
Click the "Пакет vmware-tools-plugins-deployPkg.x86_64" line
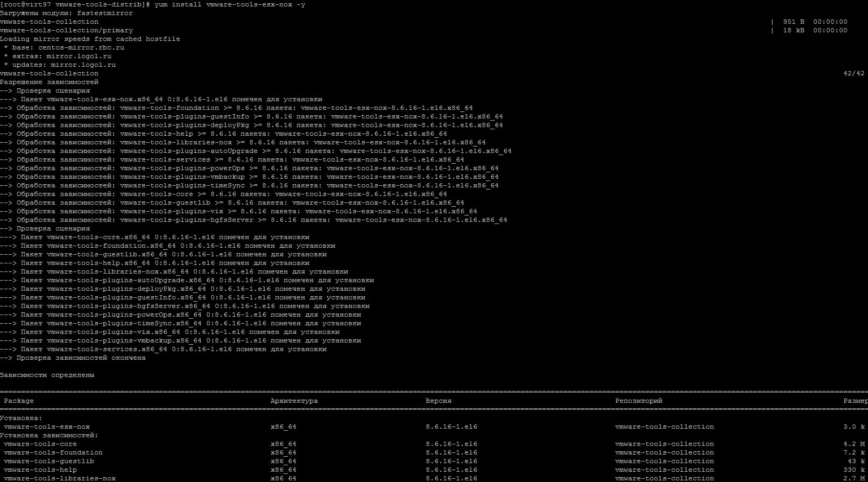click(182, 289)
